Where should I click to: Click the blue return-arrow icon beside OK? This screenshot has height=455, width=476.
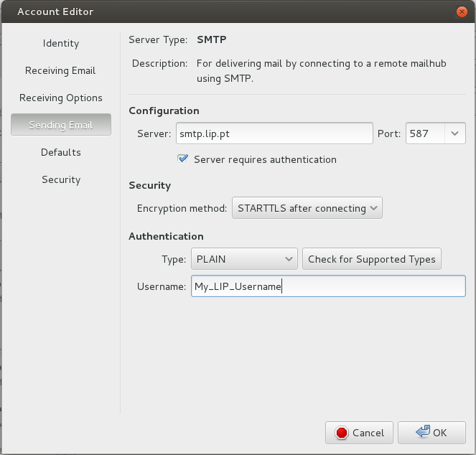coord(423,431)
